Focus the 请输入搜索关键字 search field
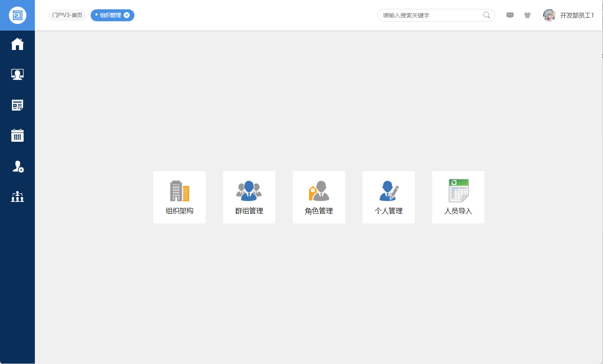 [x=430, y=15]
